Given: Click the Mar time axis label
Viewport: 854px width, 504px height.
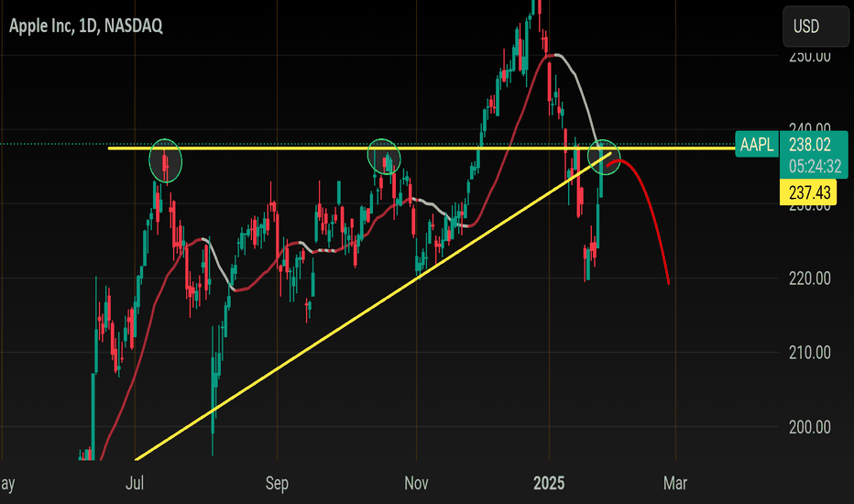Looking at the screenshot, I should coord(675,483).
